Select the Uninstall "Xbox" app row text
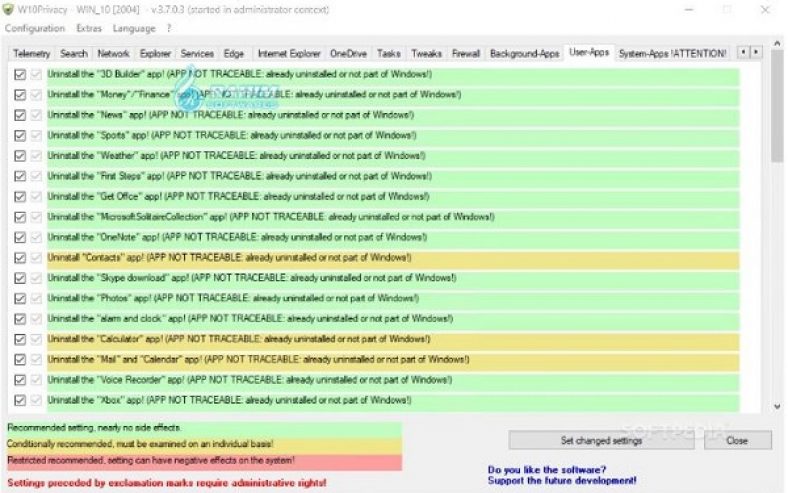 (229, 401)
